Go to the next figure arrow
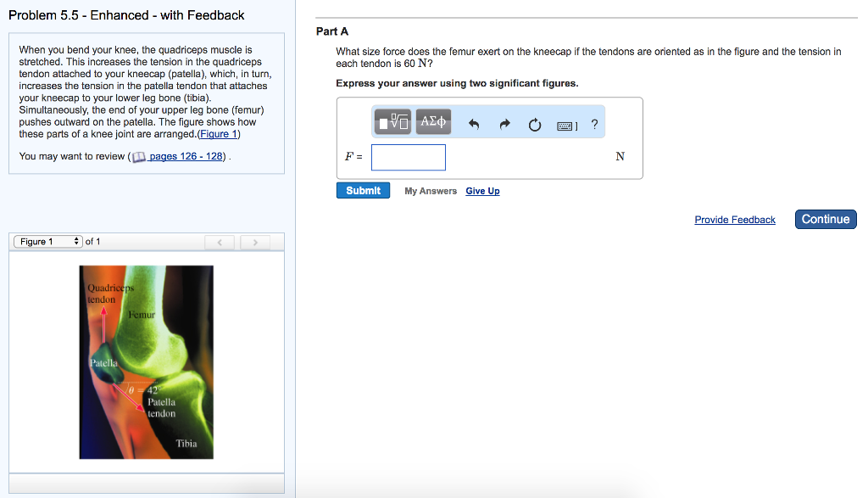This screenshot has height=498, width=868. coord(253,243)
